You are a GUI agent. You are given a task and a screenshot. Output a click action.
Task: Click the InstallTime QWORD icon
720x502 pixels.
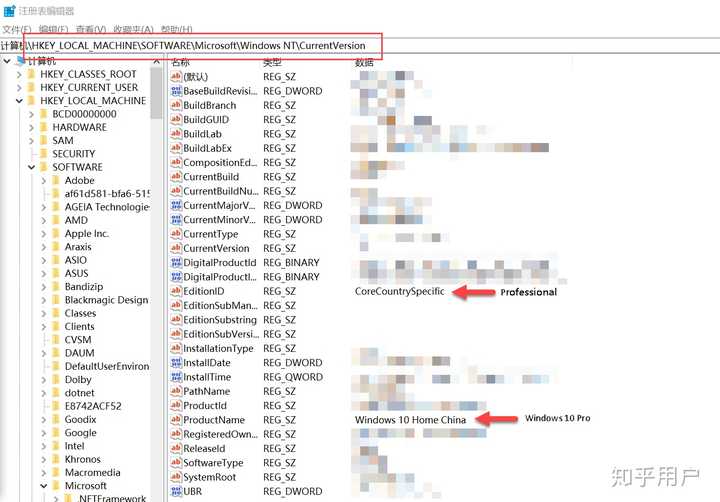[x=176, y=377]
